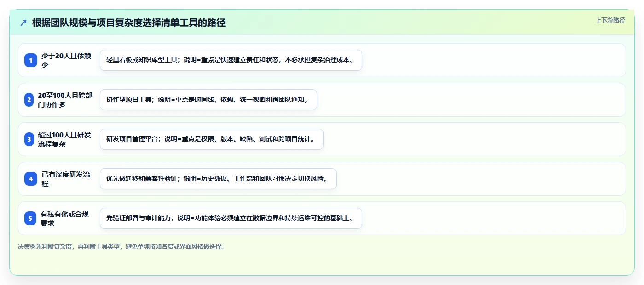
Task: Click the 上下游路径 label
Action: click(610, 20)
